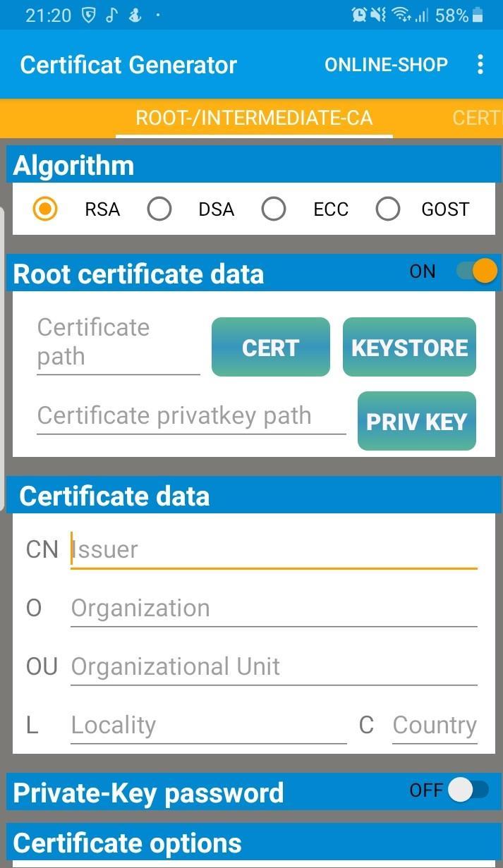Tap the PRIV KEY button

pos(416,422)
